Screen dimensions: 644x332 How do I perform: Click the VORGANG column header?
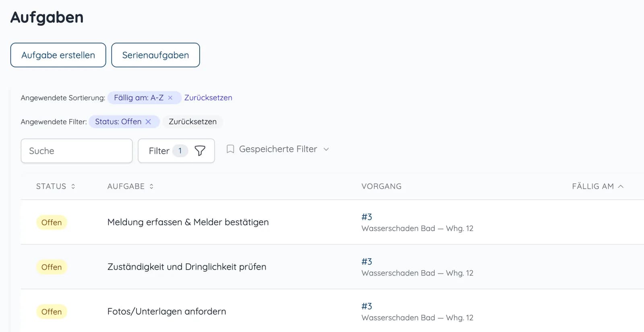pos(382,186)
